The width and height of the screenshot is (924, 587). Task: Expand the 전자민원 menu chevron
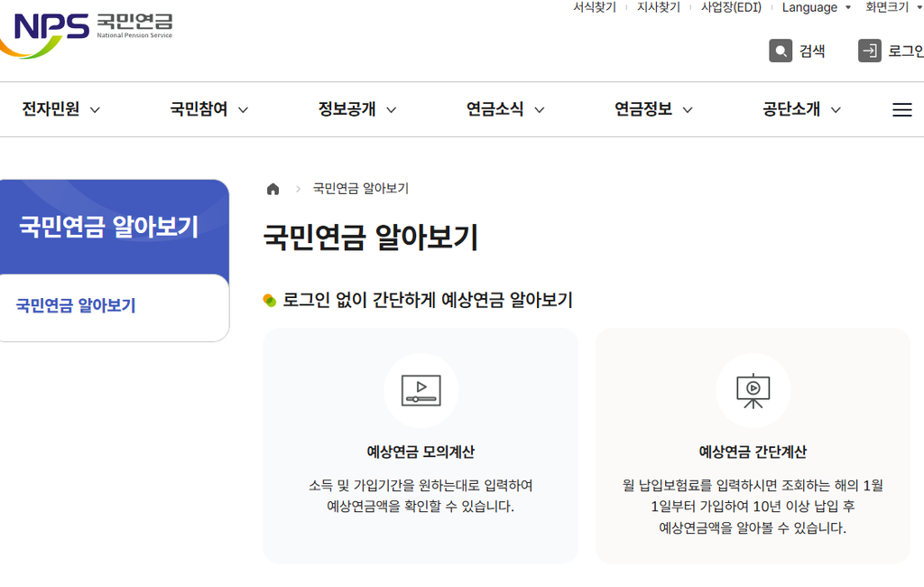tap(95, 110)
